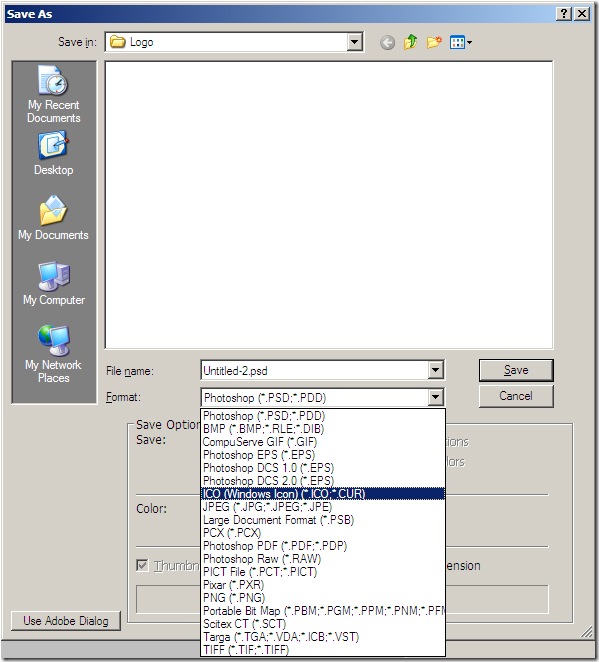Click the Save button

click(x=516, y=370)
